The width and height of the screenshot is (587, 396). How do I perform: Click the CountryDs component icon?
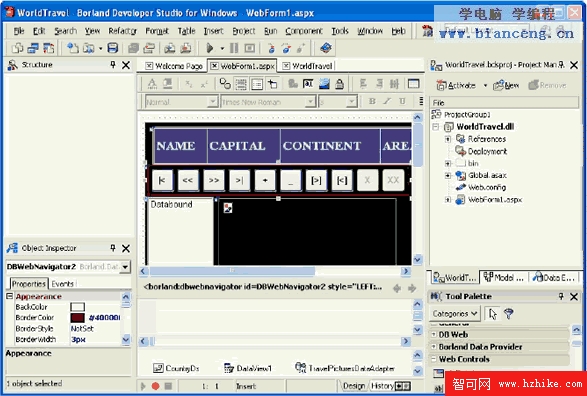[158, 368]
